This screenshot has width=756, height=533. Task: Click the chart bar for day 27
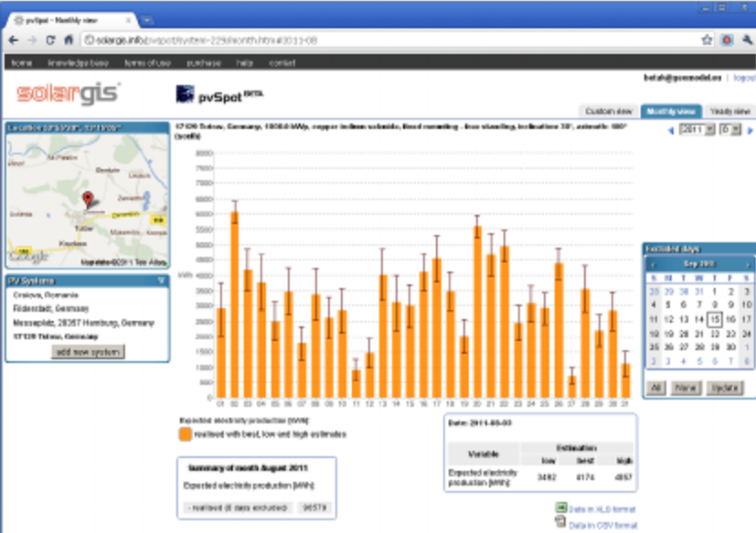click(572, 388)
